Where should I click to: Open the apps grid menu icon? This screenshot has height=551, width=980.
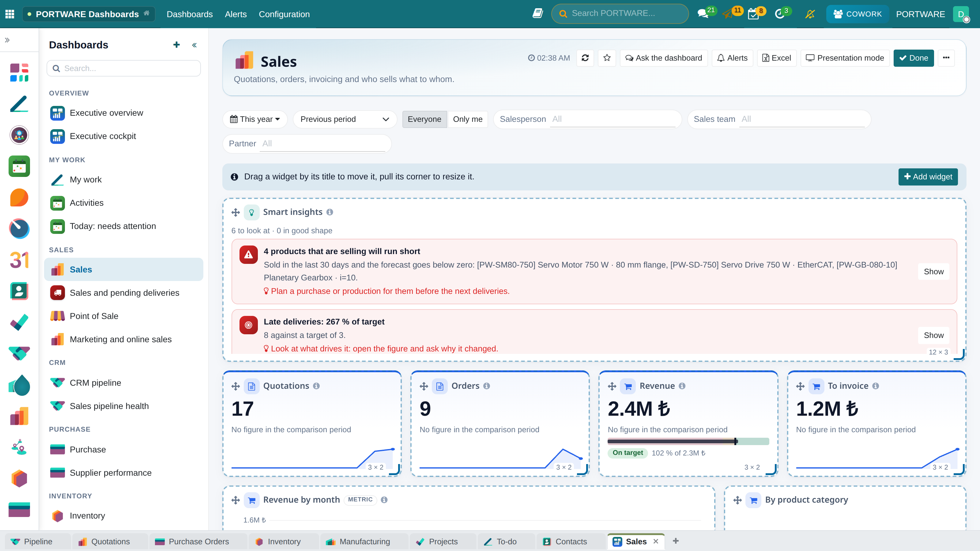[x=10, y=14]
